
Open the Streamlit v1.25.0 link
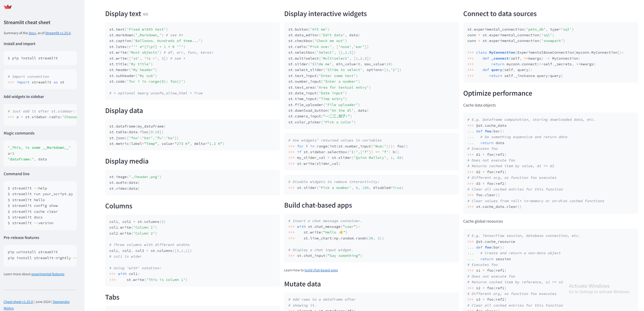tap(58, 33)
